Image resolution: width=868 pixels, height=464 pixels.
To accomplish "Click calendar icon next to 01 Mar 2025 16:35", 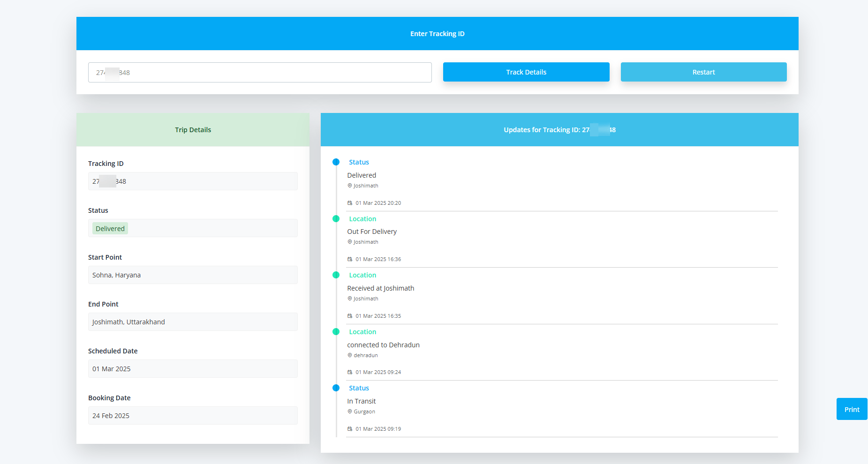I will (x=350, y=316).
